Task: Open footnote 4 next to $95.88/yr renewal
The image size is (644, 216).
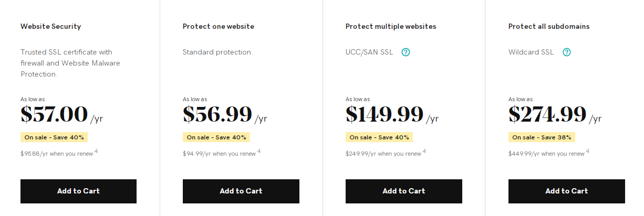Action: [x=96, y=152]
